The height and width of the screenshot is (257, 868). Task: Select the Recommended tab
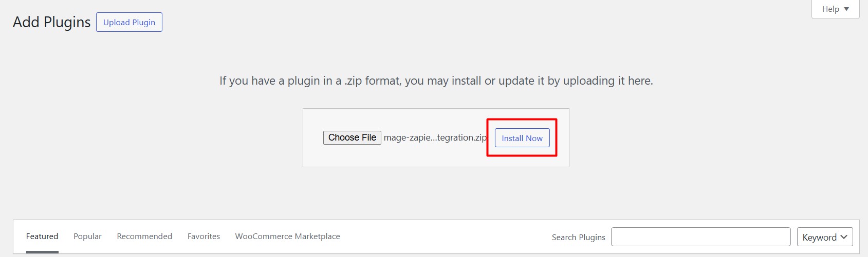[x=144, y=236]
